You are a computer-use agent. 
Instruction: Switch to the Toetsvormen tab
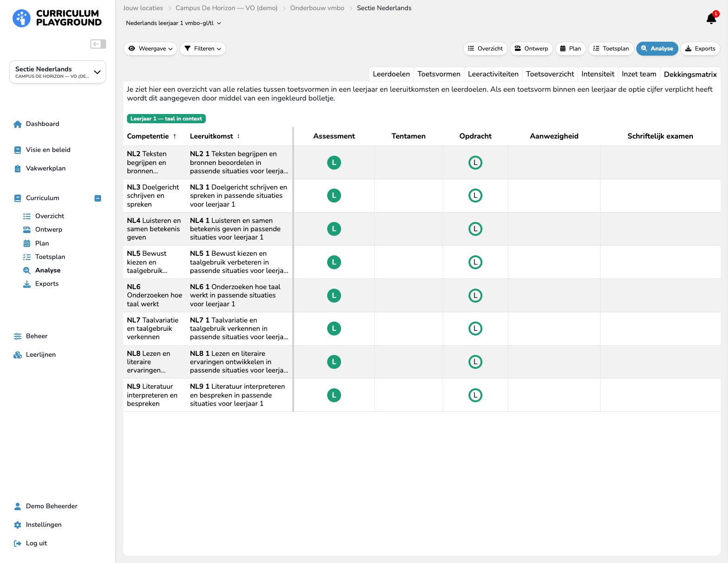tap(439, 74)
